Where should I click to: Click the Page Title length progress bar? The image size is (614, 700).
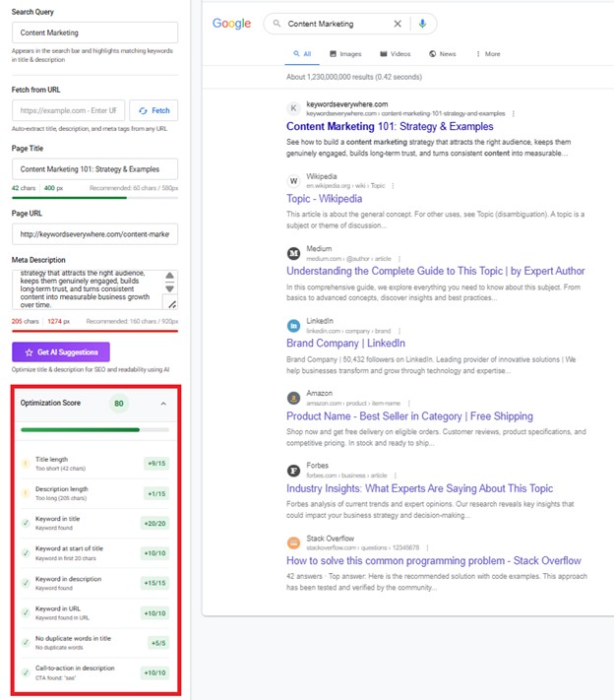pos(94,197)
